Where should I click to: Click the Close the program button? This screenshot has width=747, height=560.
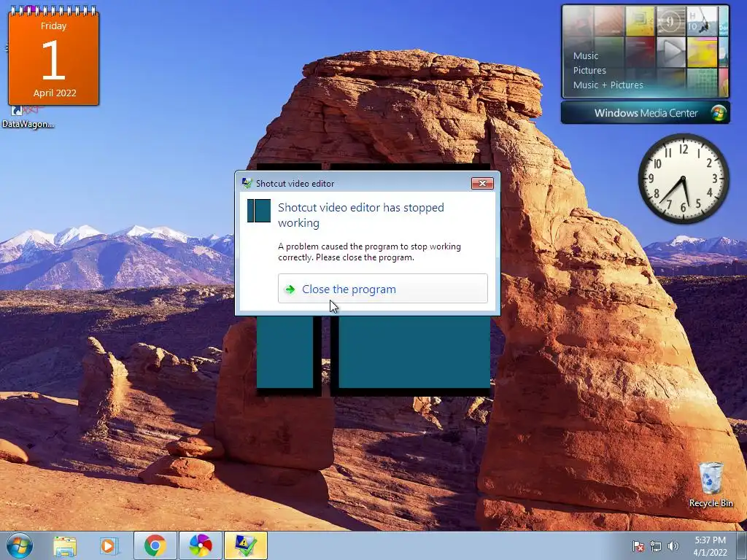click(x=382, y=289)
